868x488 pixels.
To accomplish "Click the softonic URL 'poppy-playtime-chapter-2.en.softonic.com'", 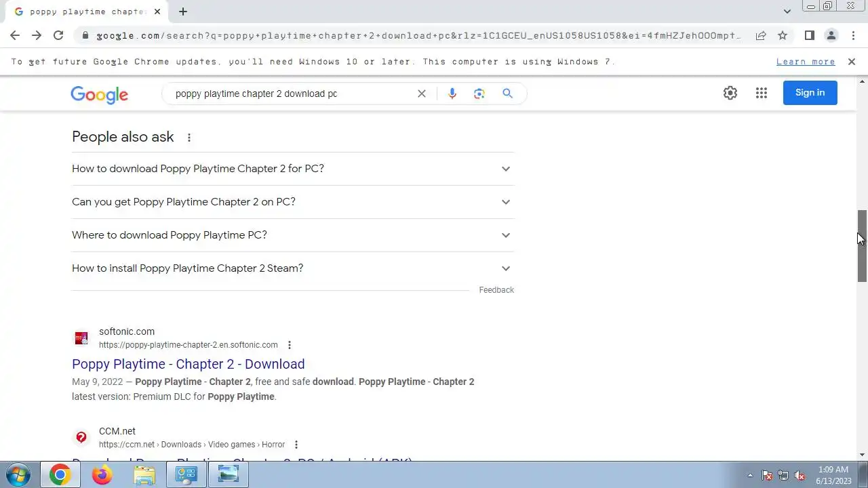I will (189, 345).
